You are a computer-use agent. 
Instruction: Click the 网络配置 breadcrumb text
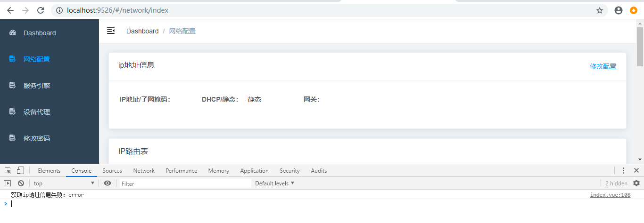[182, 31]
